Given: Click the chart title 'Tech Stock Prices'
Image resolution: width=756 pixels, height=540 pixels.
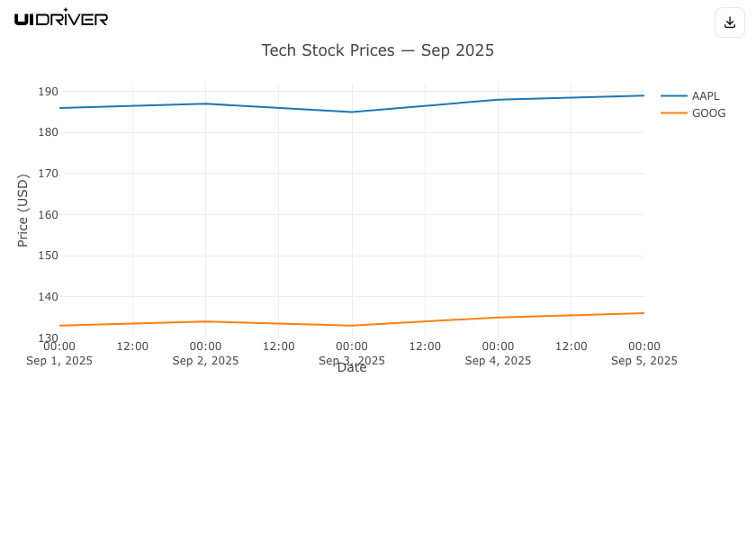Looking at the screenshot, I should 377,50.
